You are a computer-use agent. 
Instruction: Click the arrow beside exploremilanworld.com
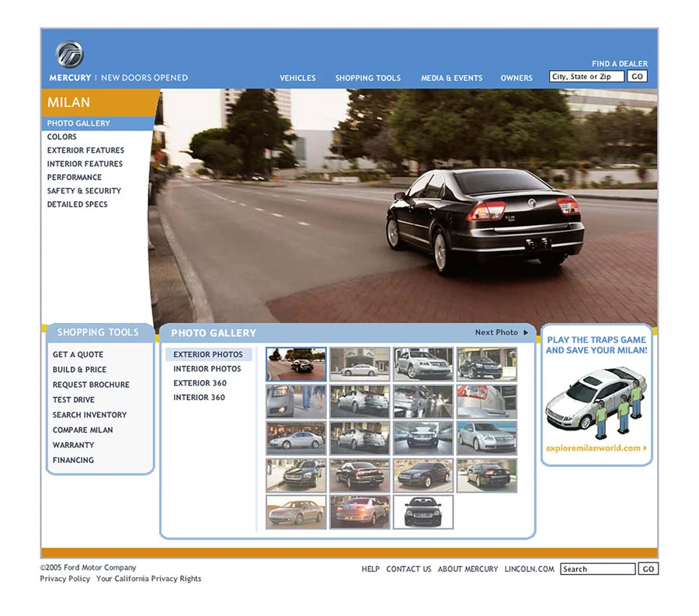645,448
